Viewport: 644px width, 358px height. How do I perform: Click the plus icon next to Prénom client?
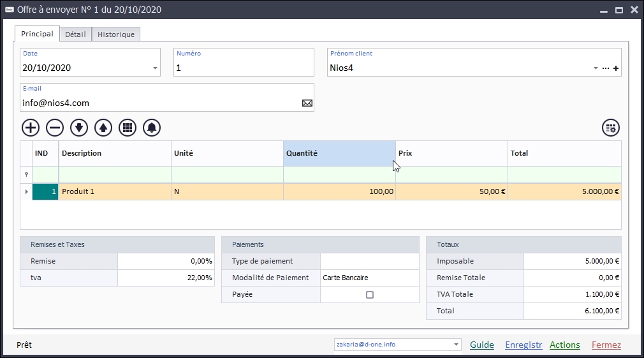click(x=616, y=68)
